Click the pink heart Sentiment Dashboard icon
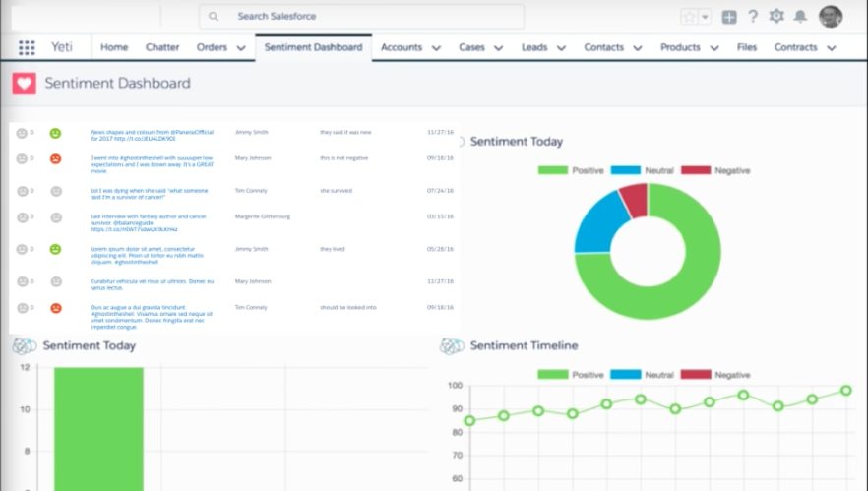868x491 pixels. click(x=25, y=84)
